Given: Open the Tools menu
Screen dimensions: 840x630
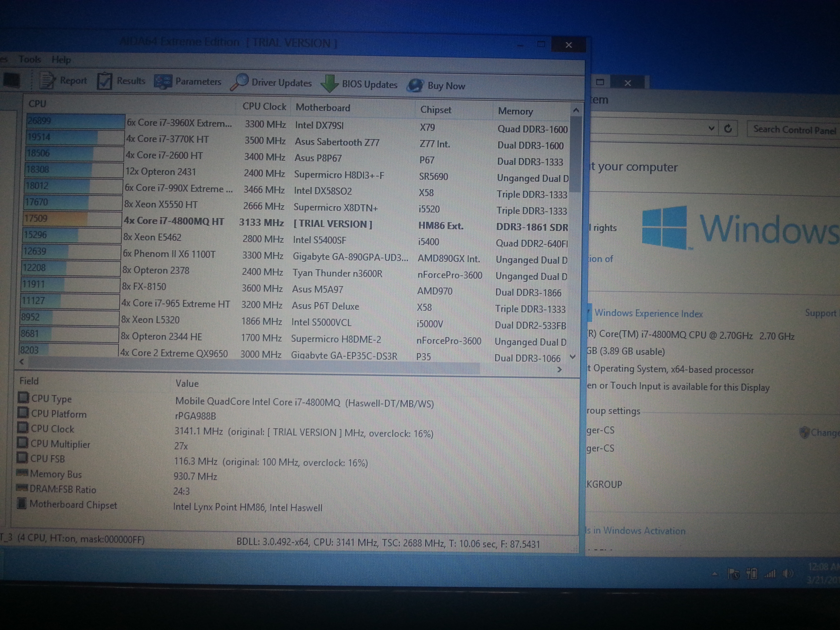Looking at the screenshot, I should click(x=30, y=59).
